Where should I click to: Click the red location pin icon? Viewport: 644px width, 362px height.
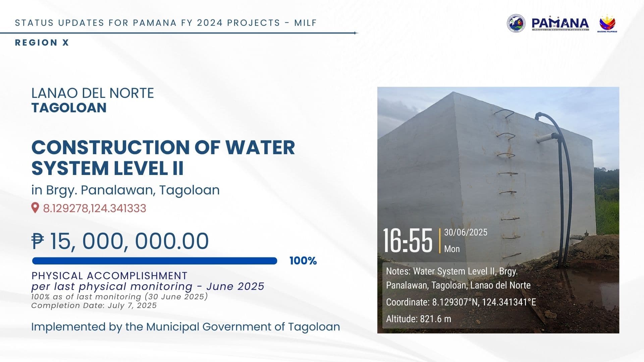tap(35, 208)
